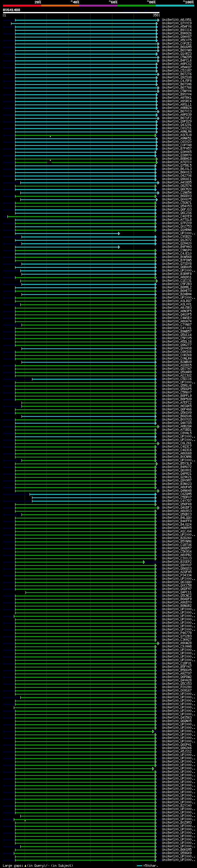Select hit label UniRef100_Q4KTG5
Image resolution: width=197 pixels, height=868 pixels.
click(176, 423)
